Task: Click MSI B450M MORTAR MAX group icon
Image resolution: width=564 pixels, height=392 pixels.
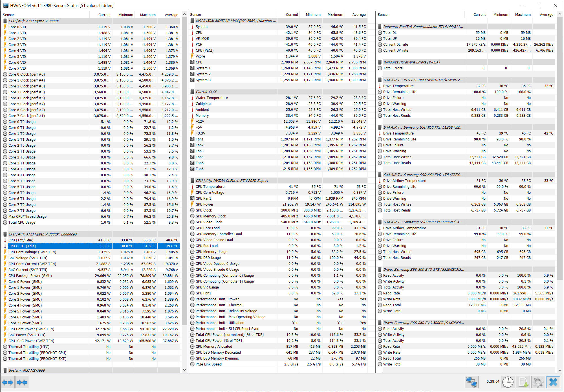Action: tap(192, 21)
